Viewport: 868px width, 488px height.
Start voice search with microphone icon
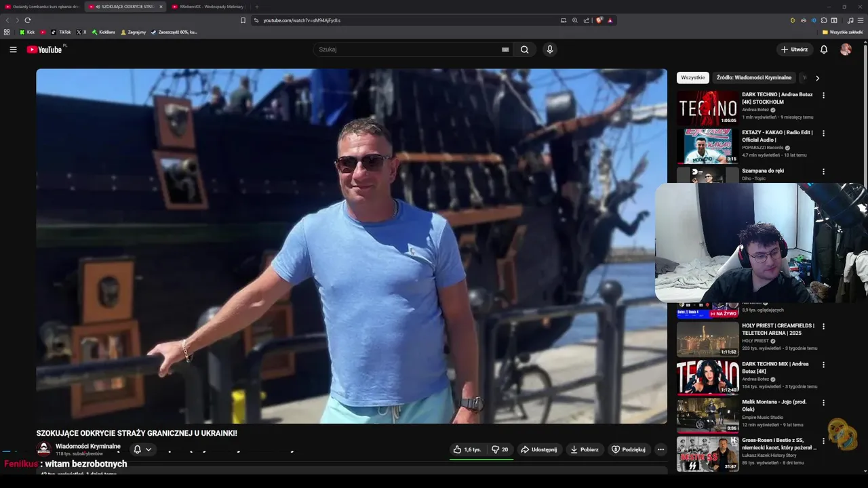[x=550, y=49]
